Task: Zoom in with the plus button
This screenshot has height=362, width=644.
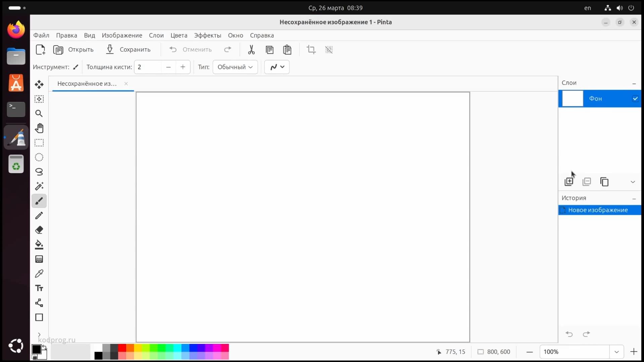Action: pos(634,352)
